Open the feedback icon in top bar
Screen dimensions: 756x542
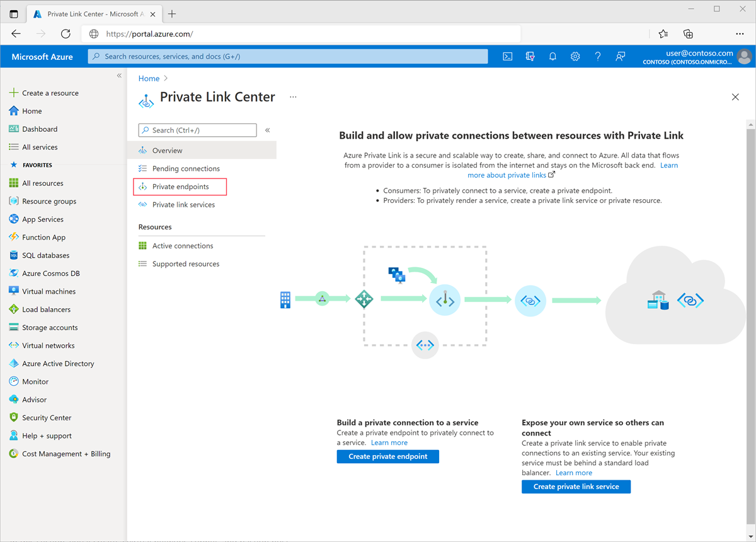[x=621, y=56]
